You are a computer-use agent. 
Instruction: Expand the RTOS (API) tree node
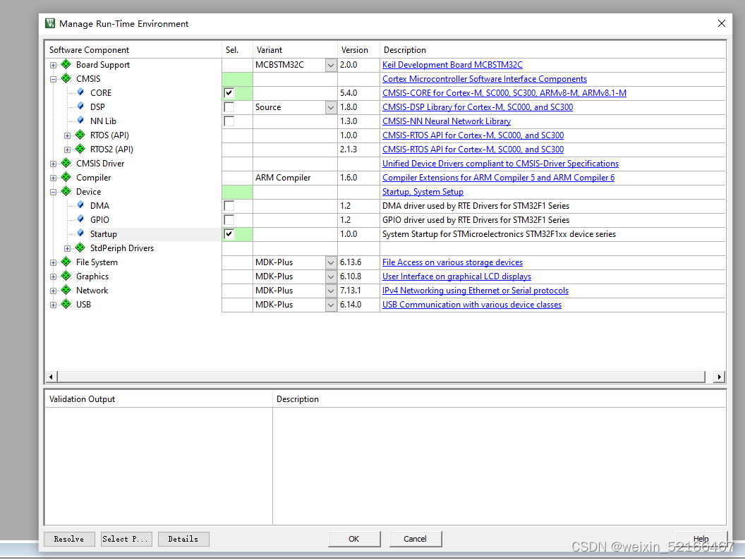[68, 136]
